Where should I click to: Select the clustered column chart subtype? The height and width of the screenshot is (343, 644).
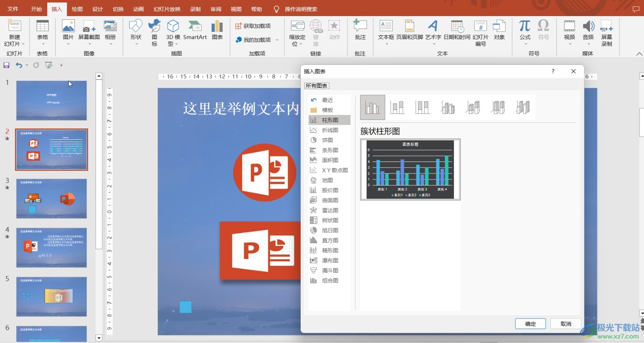[x=373, y=107]
